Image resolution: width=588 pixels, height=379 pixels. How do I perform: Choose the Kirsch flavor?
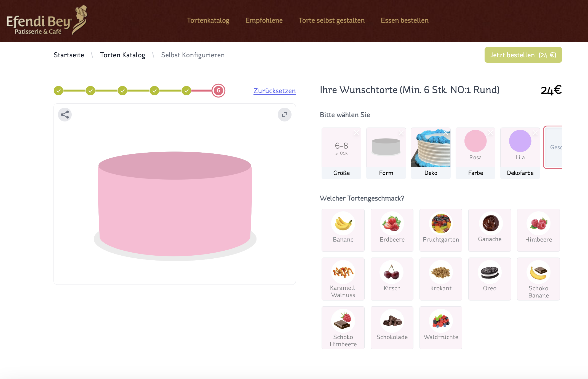392,279
